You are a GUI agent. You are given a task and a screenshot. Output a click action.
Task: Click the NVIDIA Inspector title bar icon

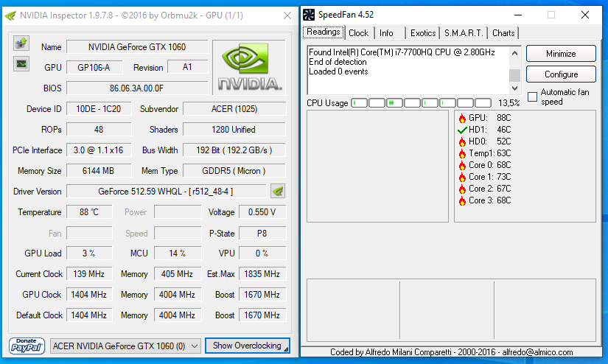tap(10, 15)
